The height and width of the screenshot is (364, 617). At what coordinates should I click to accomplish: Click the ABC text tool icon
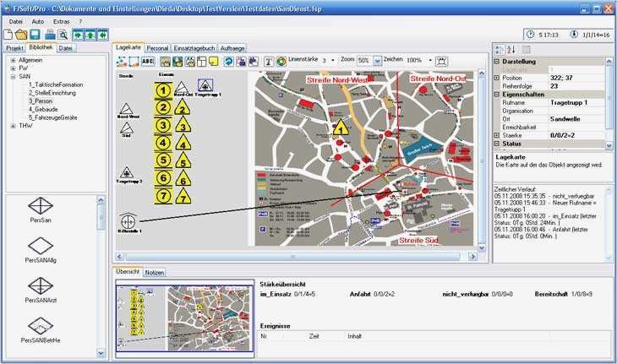147,62
